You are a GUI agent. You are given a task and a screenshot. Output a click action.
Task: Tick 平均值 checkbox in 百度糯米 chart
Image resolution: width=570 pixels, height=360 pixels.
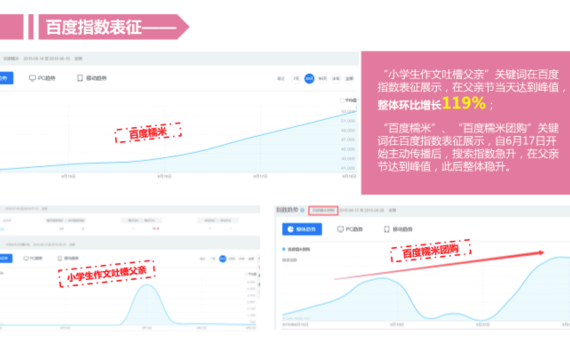click(342, 100)
